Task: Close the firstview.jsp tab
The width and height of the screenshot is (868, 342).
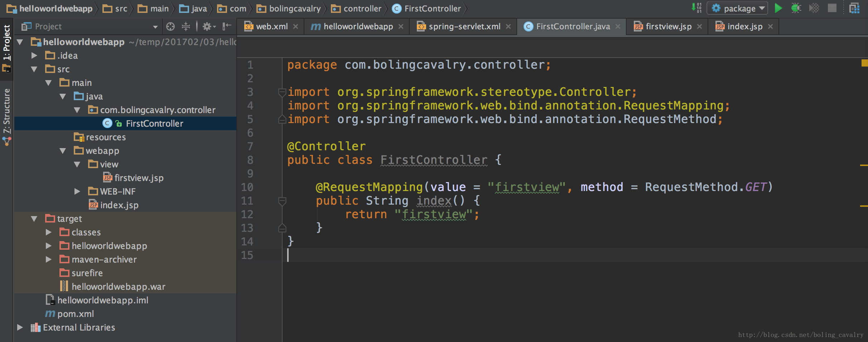Action: 699,26
